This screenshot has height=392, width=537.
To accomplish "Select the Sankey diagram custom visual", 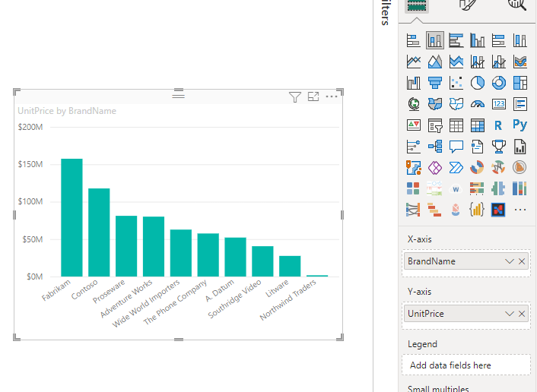I will [x=414, y=210].
